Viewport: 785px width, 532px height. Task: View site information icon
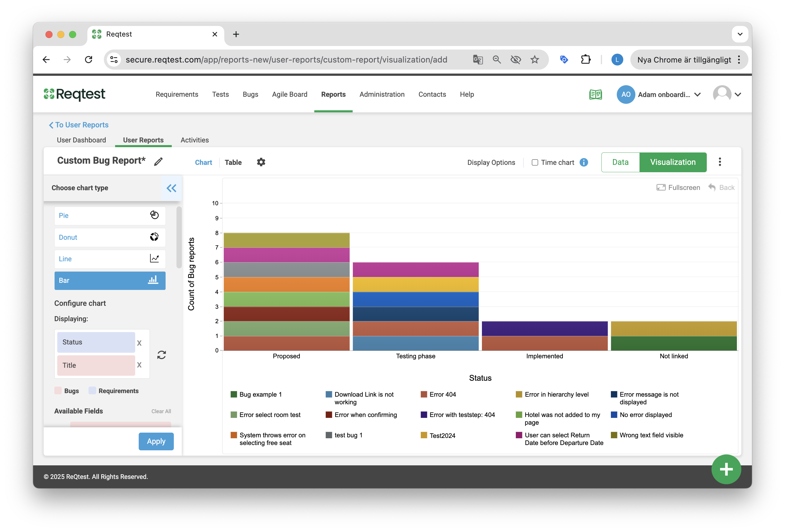114,60
